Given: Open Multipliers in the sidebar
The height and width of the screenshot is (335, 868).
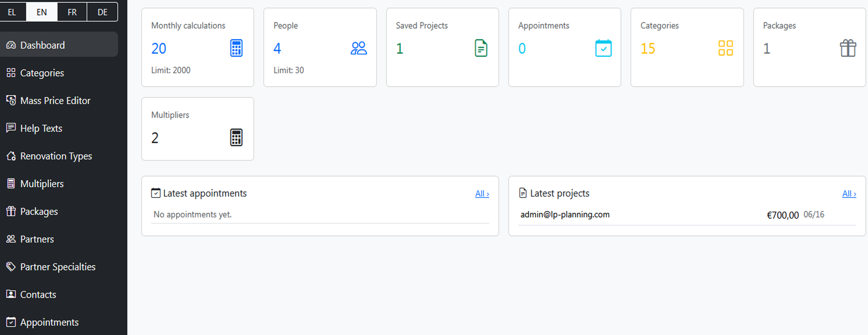Looking at the screenshot, I should click(x=59, y=184).
